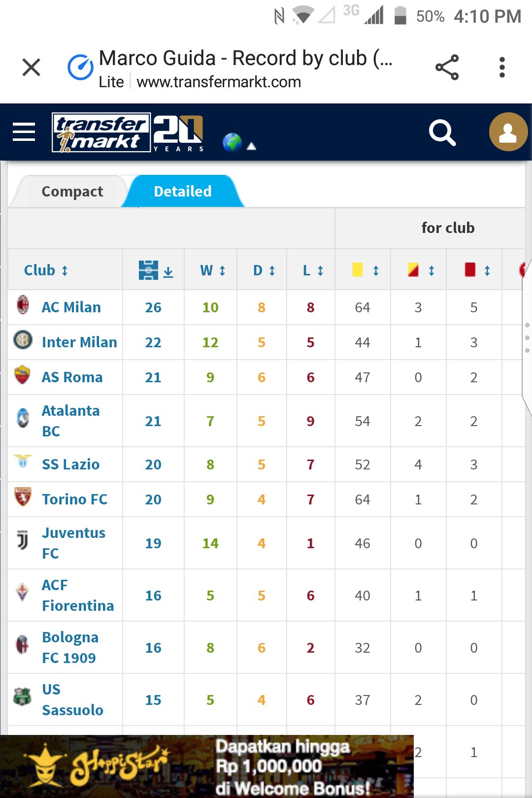Tap the AC Milan club crest
Image resolution: width=532 pixels, height=798 pixels.
pos(23,305)
